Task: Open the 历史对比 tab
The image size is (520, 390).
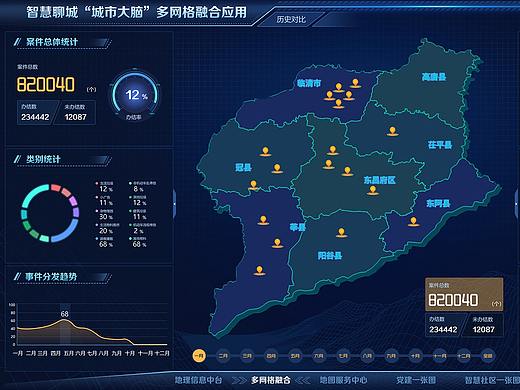Action: click(291, 19)
